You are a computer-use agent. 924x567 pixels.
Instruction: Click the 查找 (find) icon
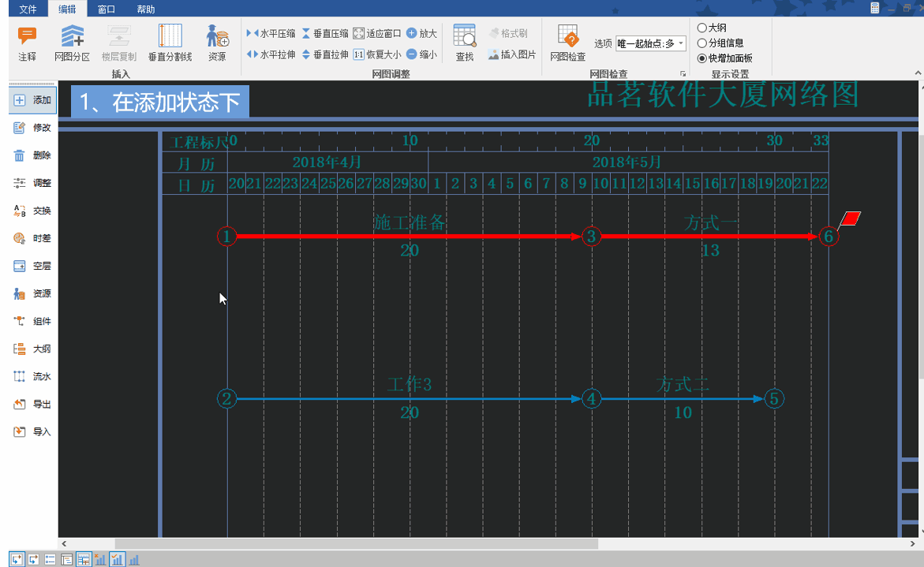point(465,43)
